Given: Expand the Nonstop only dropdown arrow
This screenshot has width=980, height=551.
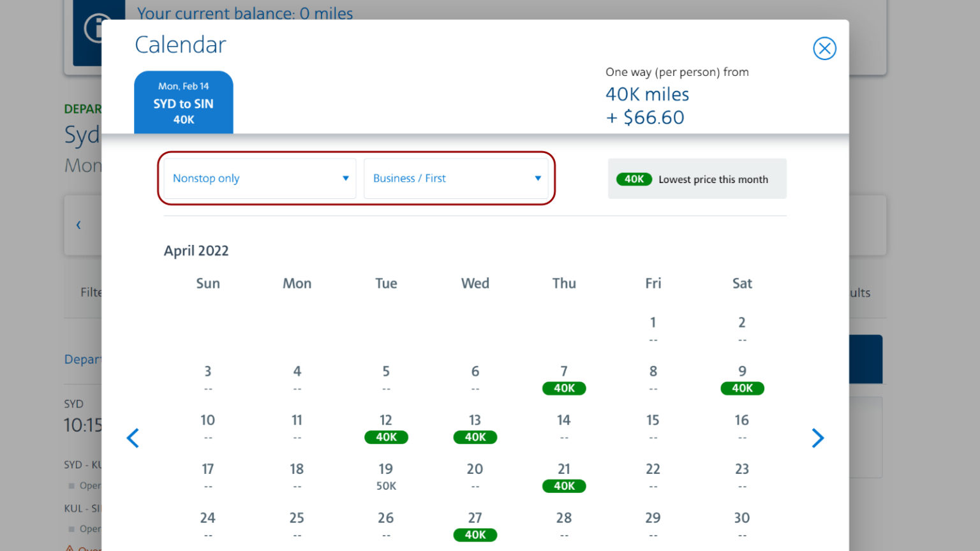Looking at the screenshot, I should click(x=345, y=179).
